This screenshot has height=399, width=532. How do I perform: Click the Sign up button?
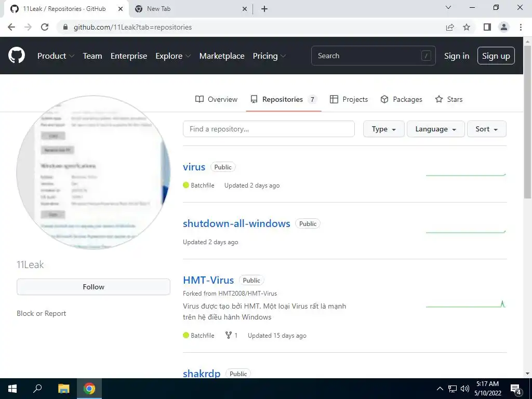496,56
